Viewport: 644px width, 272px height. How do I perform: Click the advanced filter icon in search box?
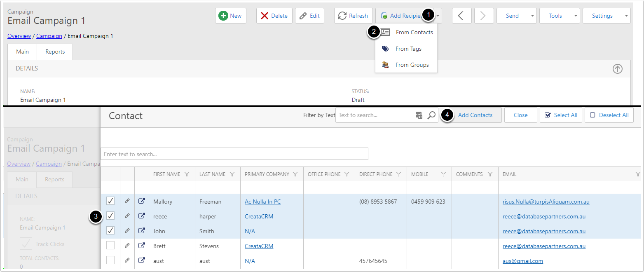(x=419, y=115)
